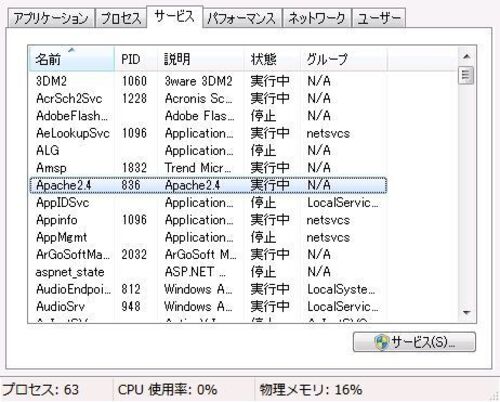
Task: Select the ArGoSoftMa... service row
Action: click(208, 254)
